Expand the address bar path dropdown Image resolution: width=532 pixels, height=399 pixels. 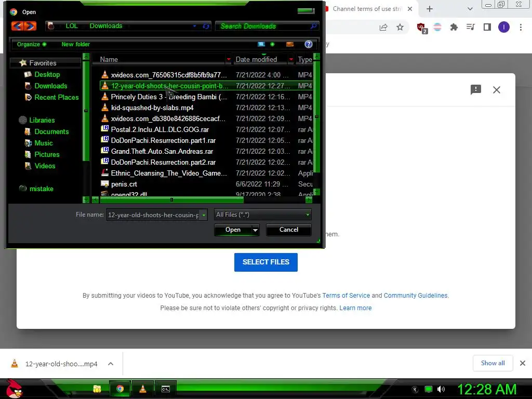pyautogui.click(x=194, y=26)
